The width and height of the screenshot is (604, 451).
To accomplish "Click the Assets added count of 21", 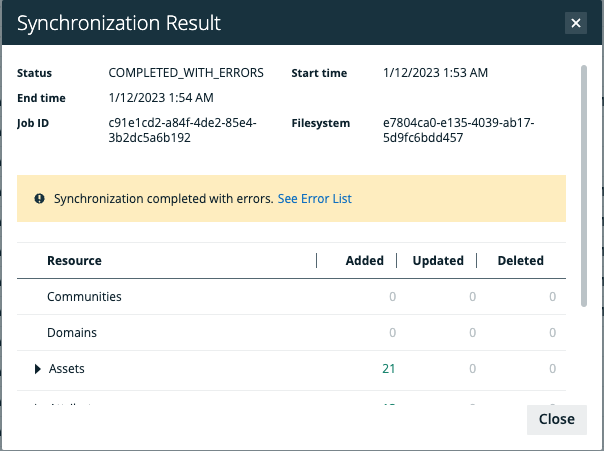I will pos(388,369).
